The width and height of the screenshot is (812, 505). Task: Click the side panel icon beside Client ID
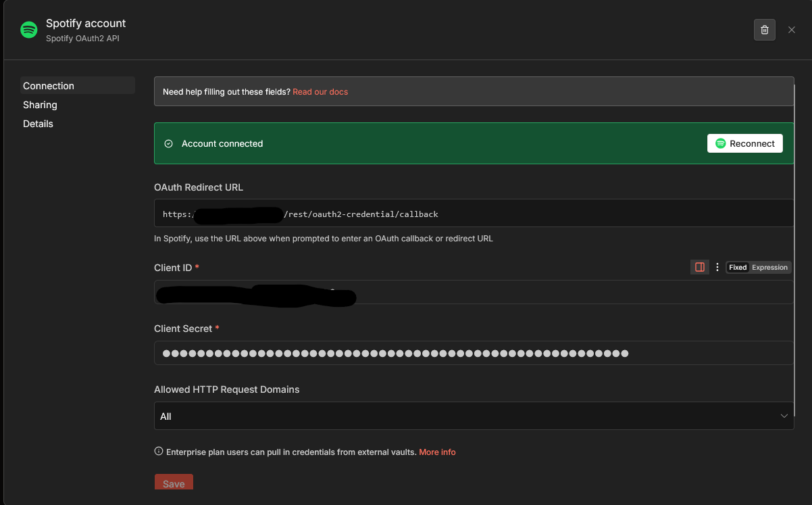click(x=700, y=267)
